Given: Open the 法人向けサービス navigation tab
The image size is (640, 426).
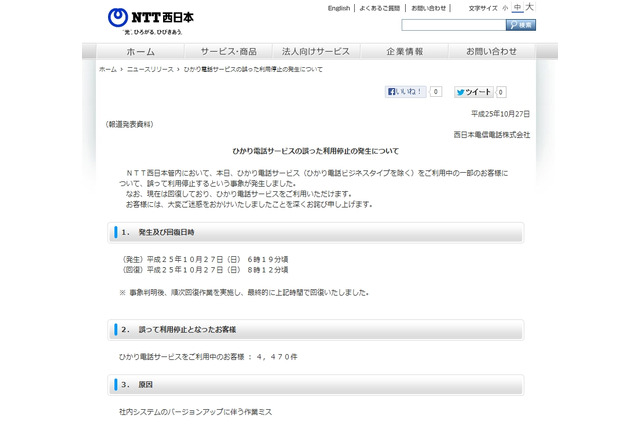Looking at the screenshot, I should point(316,52).
